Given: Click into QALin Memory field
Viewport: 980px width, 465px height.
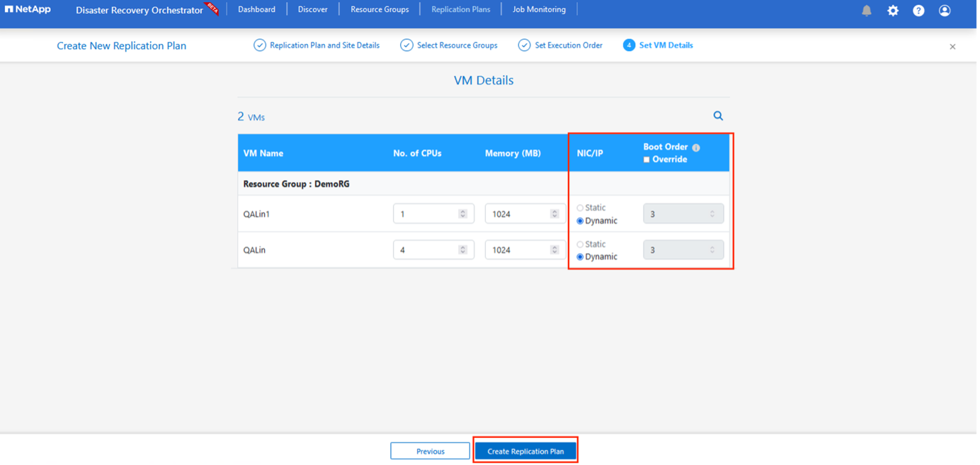Looking at the screenshot, I should 525,250.
